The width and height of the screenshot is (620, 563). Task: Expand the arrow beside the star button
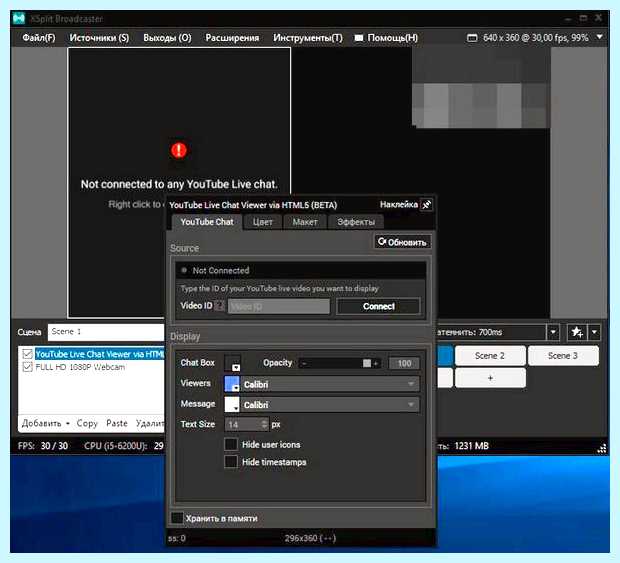[594, 332]
